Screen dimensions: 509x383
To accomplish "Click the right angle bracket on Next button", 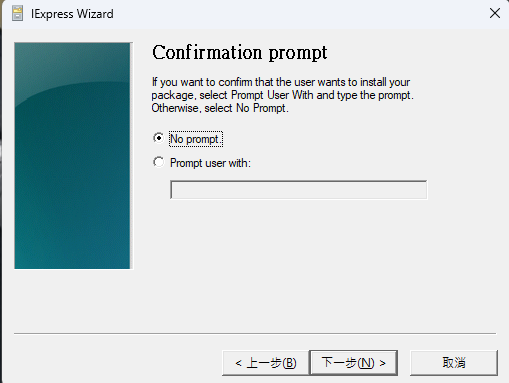I will point(382,363).
